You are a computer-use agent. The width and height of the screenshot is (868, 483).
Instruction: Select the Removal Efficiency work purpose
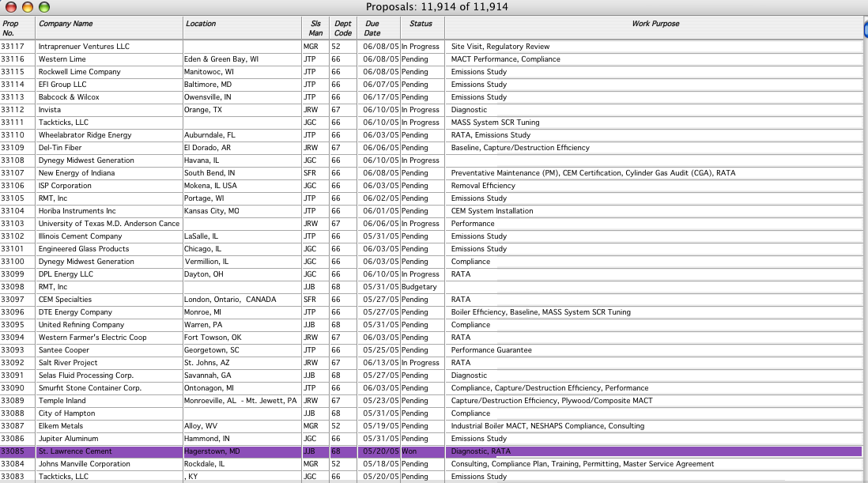coord(483,186)
